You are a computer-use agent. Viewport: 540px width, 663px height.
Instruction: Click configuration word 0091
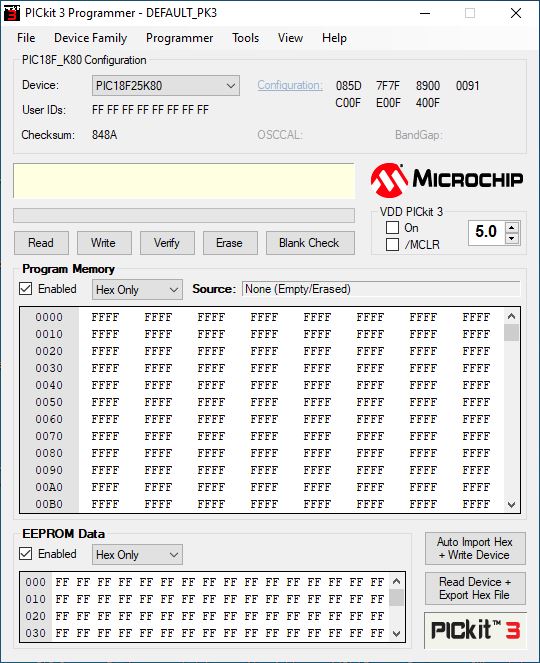point(467,86)
